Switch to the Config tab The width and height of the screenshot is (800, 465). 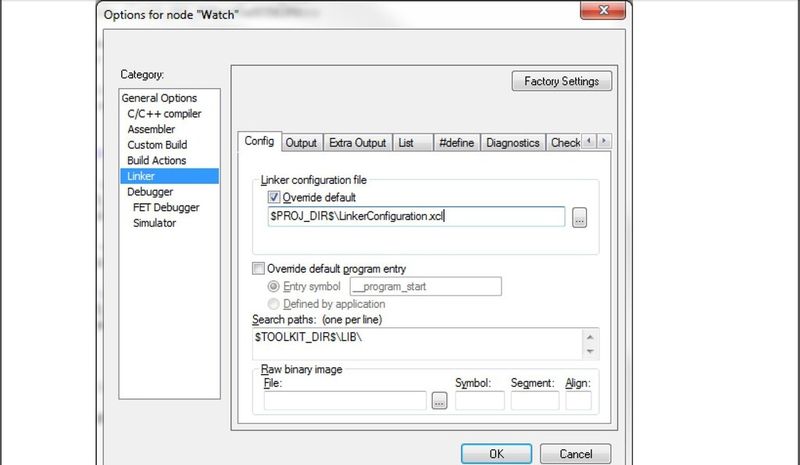(x=259, y=141)
